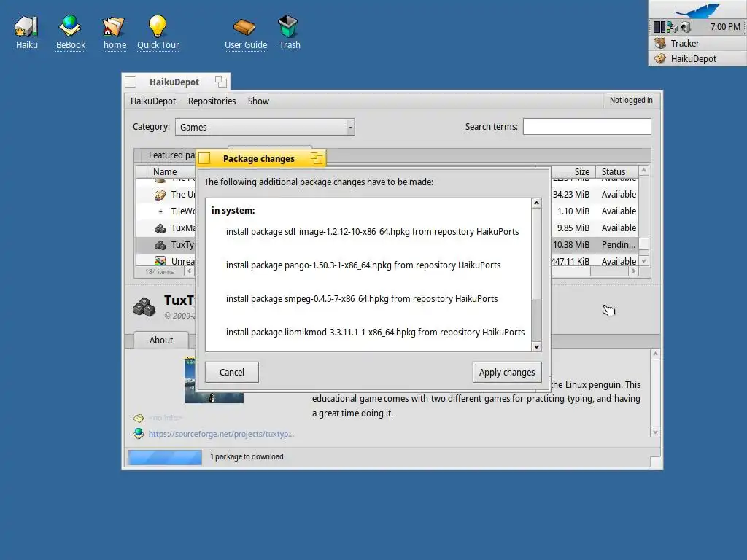Click the dialog scrollbar up arrow

tap(536, 203)
